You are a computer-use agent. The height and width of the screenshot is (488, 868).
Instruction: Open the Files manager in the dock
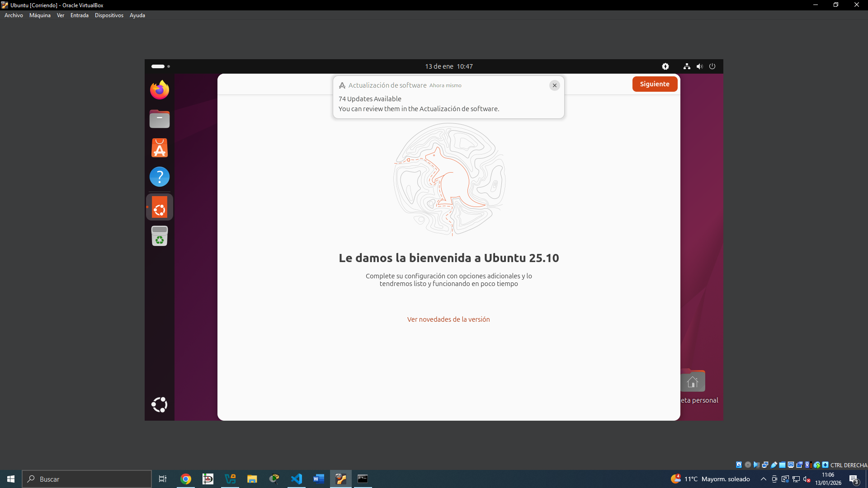[x=160, y=119]
